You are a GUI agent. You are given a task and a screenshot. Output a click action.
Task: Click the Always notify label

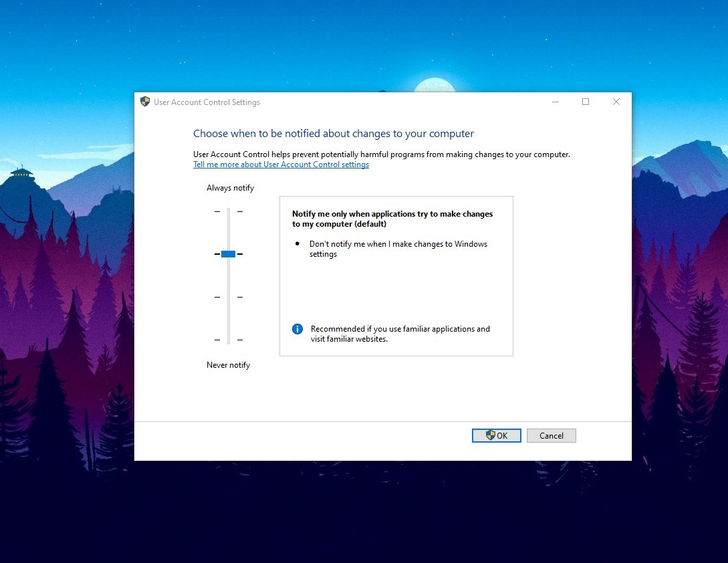coord(230,188)
